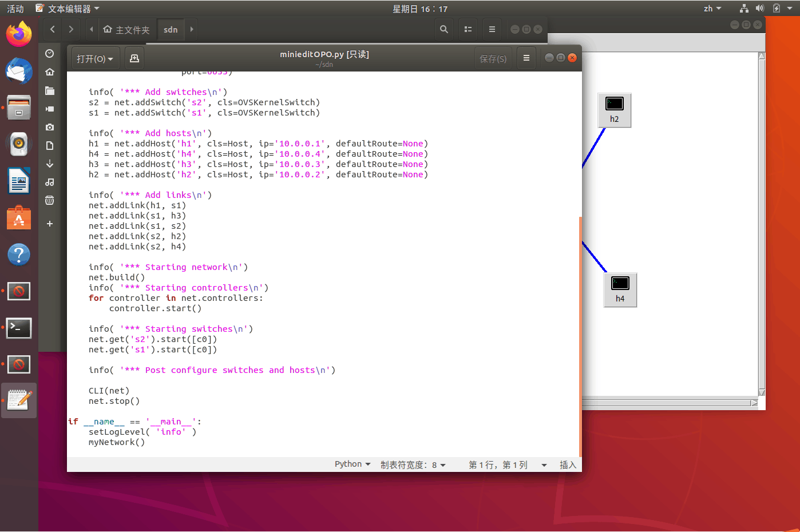
Task: Open Files app from the dock
Action: [19, 108]
